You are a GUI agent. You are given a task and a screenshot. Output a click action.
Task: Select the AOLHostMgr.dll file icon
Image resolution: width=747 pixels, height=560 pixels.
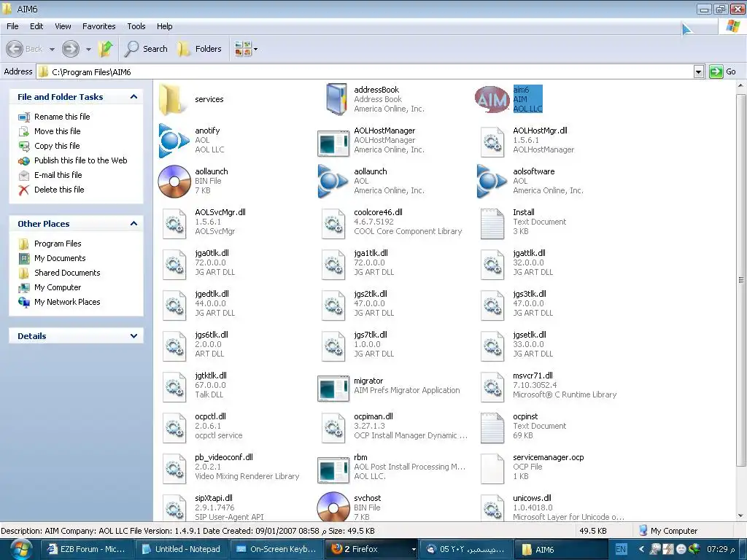[x=492, y=142]
